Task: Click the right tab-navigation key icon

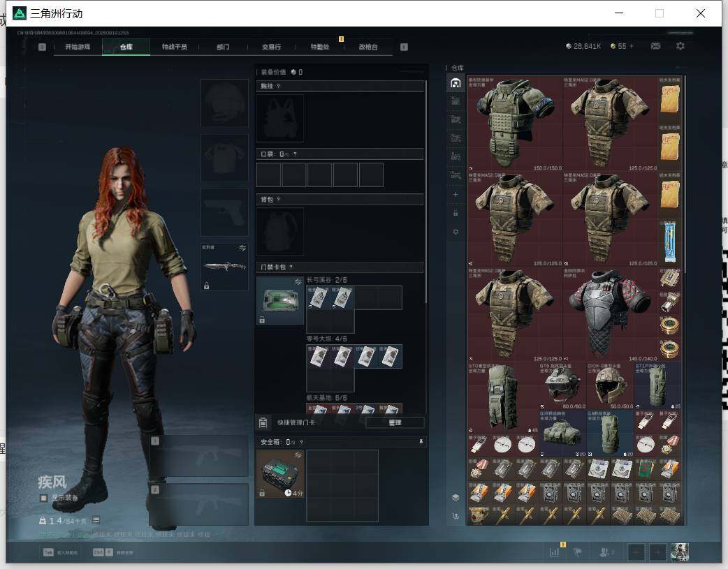Action: pos(404,47)
